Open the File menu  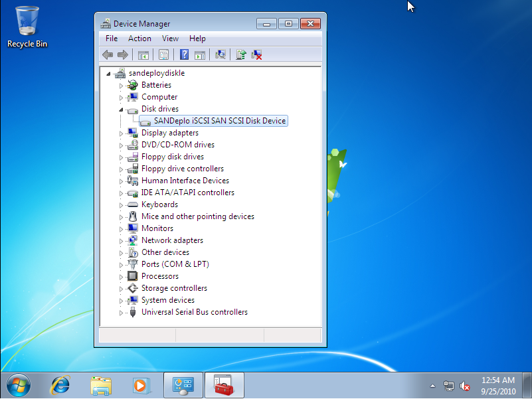(112, 39)
